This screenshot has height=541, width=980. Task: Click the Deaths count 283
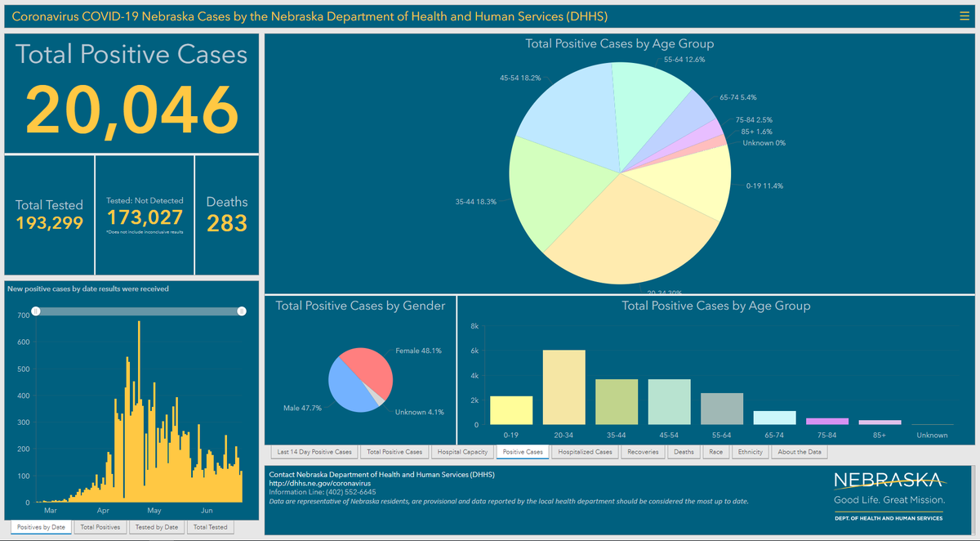pyautogui.click(x=227, y=223)
